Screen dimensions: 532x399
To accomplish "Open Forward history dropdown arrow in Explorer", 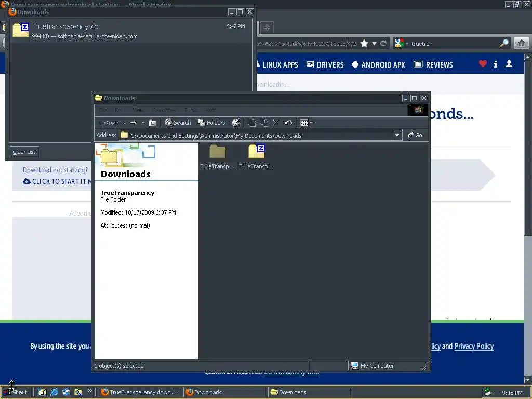I will point(143,123).
